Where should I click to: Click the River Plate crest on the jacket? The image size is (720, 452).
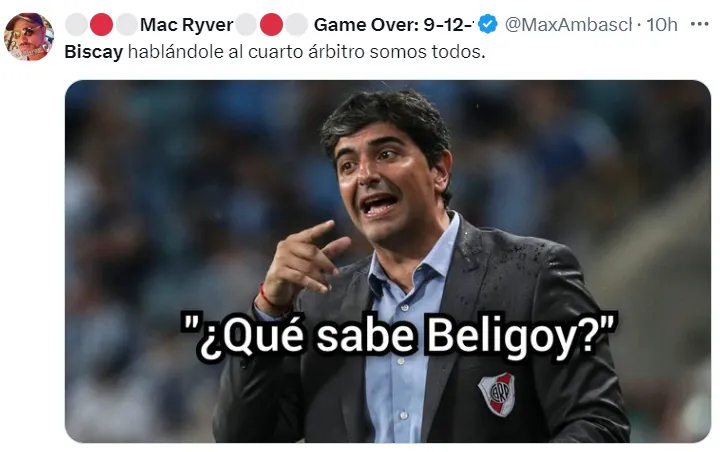pyautogui.click(x=497, y=393)
